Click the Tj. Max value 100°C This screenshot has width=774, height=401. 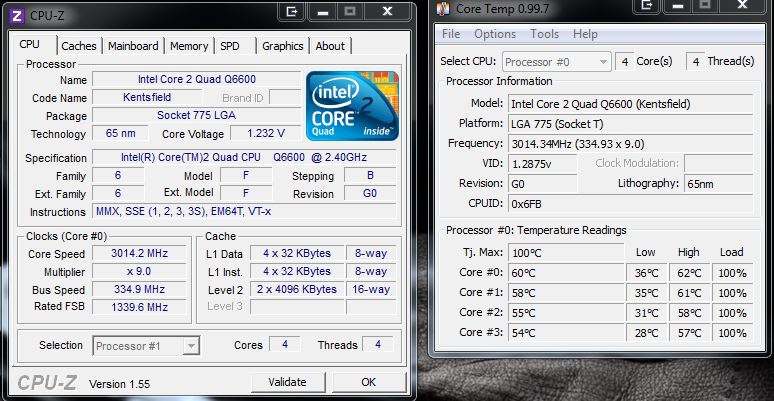[566, 253]
